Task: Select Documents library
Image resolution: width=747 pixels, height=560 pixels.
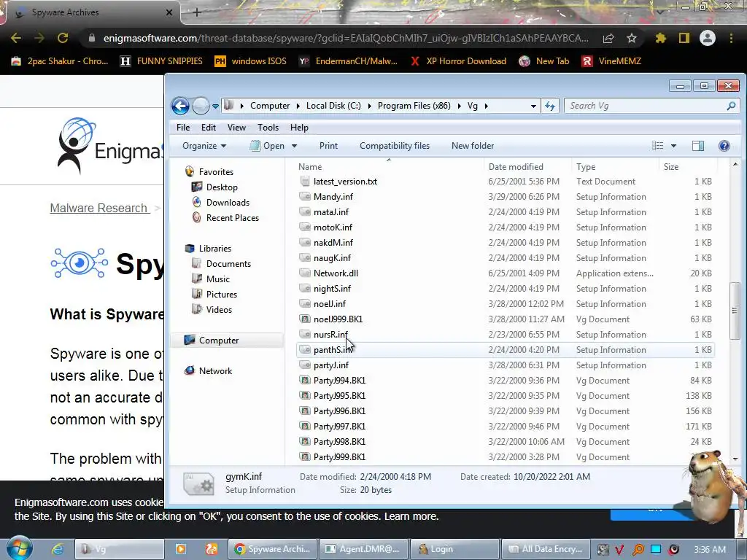Action: pyautogui.click(x=228, y=264)
